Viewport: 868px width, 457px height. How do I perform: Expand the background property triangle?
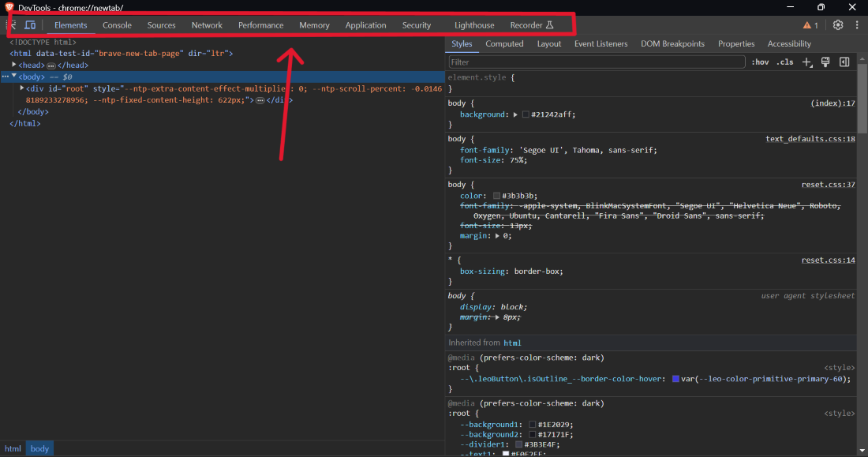point(515,114)
